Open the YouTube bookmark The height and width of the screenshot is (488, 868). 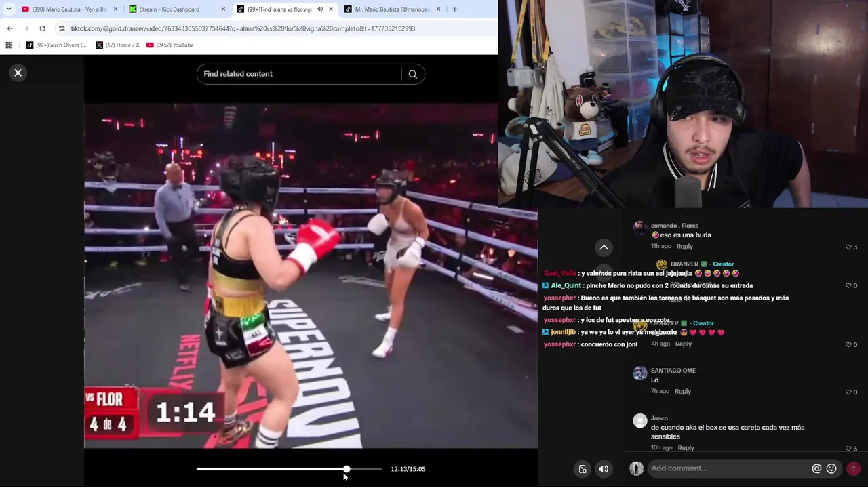pos(170,45)
